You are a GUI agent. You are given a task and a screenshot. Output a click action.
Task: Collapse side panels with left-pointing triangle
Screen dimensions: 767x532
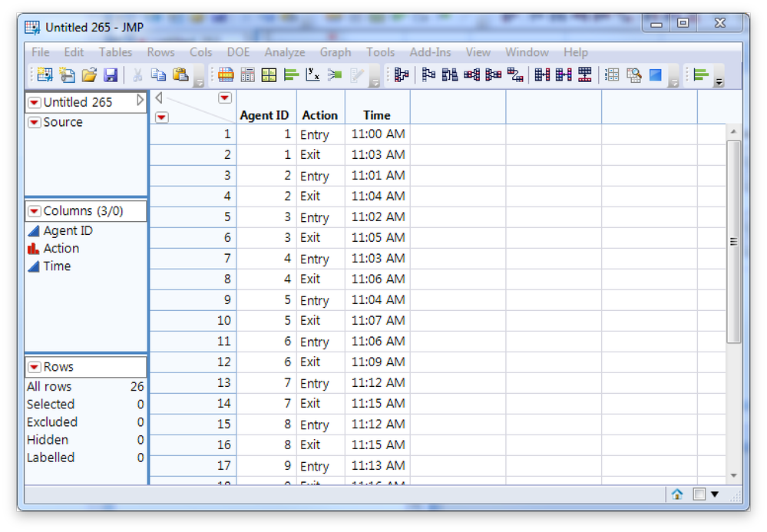pos(158,98)
